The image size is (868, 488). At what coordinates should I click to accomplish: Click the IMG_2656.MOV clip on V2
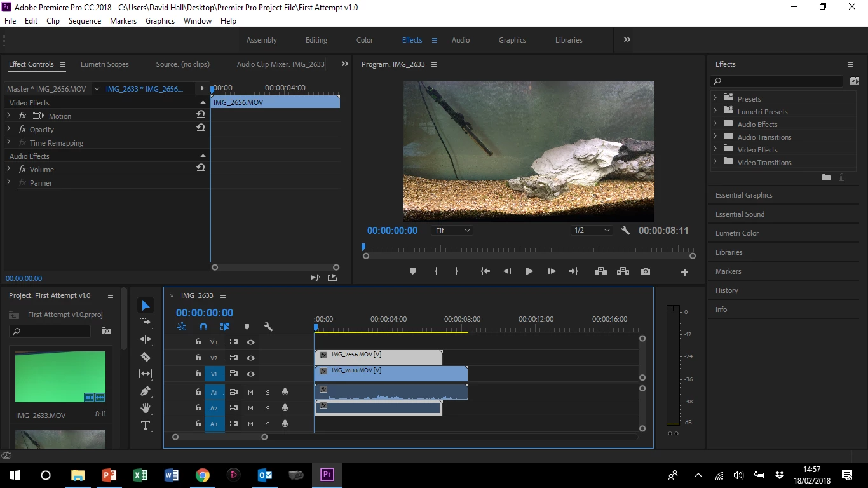pyautogui.click(x=381, y=357)
